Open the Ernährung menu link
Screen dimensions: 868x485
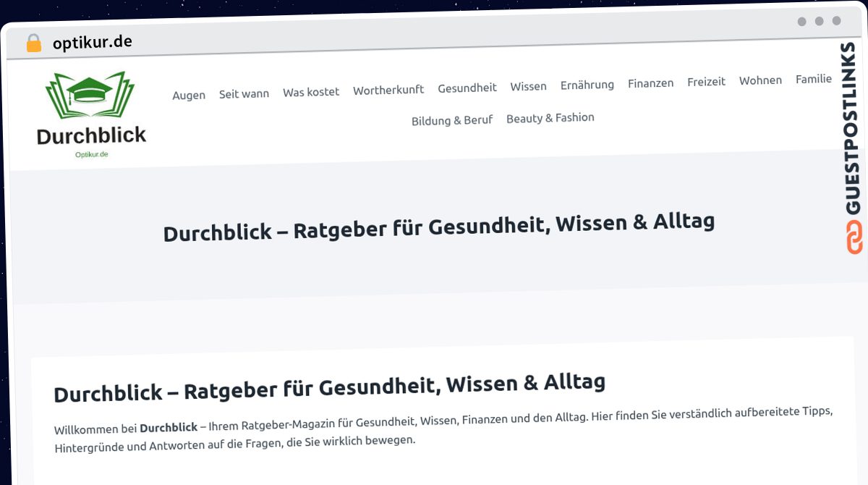coord(587,85)
